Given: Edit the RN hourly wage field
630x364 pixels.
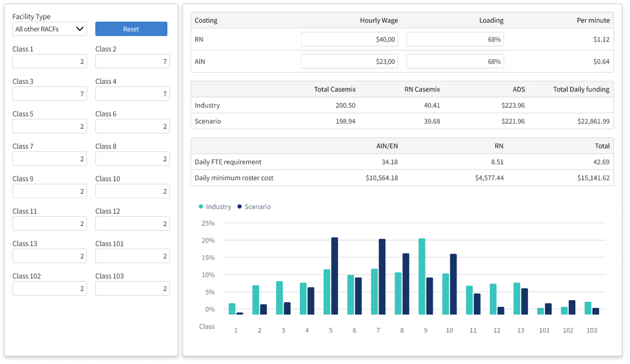Looking at the screenshot, I should (349, 39).
